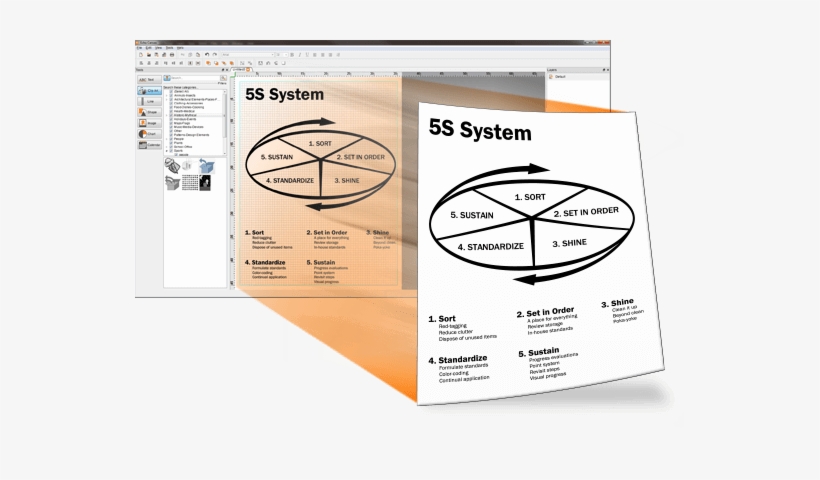Toggle the Select All categories checkbox
The width and height of the screenshot is (820, 480).
171,92
